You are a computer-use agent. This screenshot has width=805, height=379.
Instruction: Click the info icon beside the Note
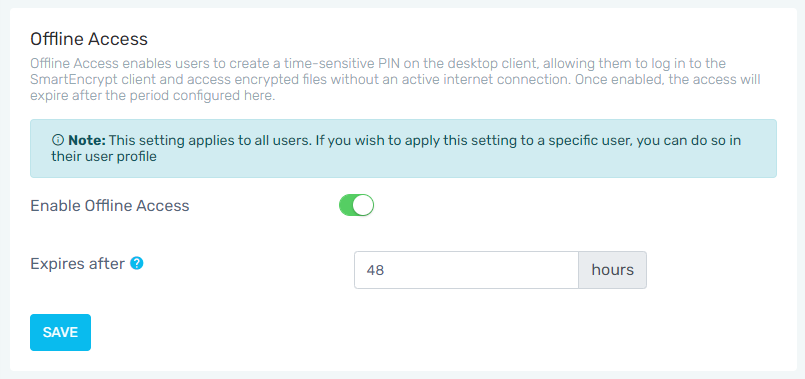(58, 140)
